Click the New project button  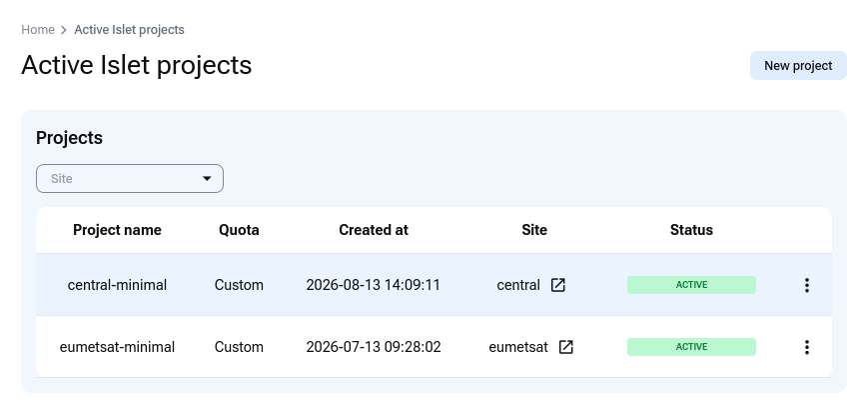coord(798,65)
